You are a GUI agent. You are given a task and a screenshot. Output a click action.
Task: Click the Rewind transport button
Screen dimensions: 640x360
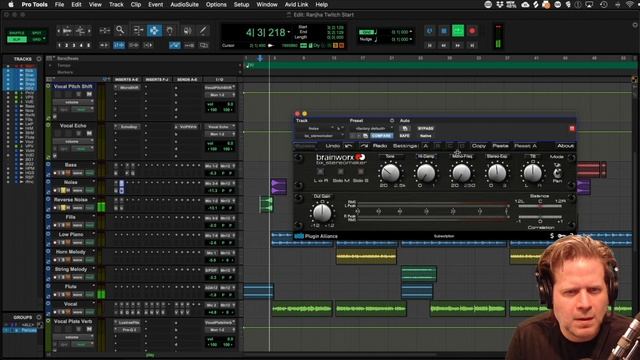[444, 45]
